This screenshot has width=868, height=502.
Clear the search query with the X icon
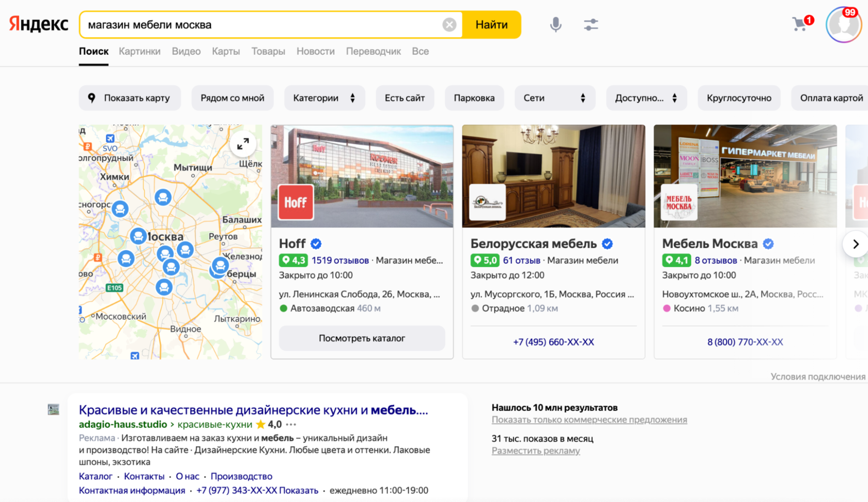point(449,25)
